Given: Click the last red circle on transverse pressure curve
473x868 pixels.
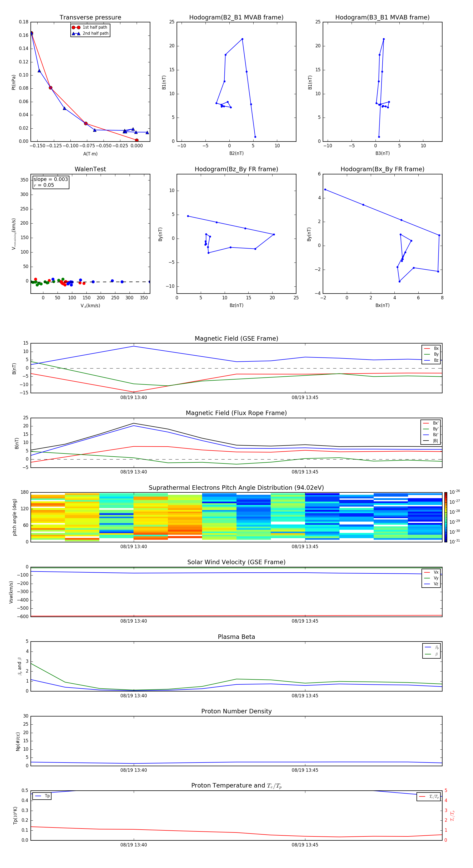Looking at the screenshot, I should click(x=137, y=140).
